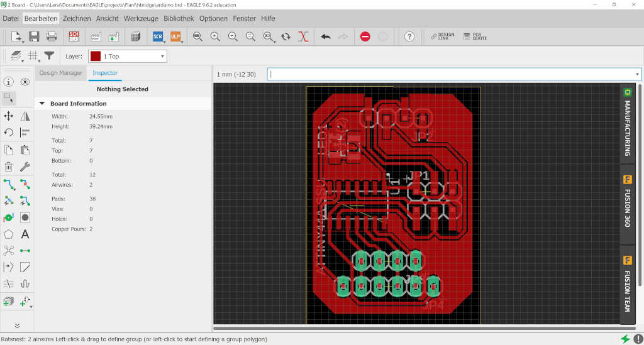This screenshot has width=644, height=345.
Task: Switch to schematic with SCH/BRD icon
Action: (74, 36)
